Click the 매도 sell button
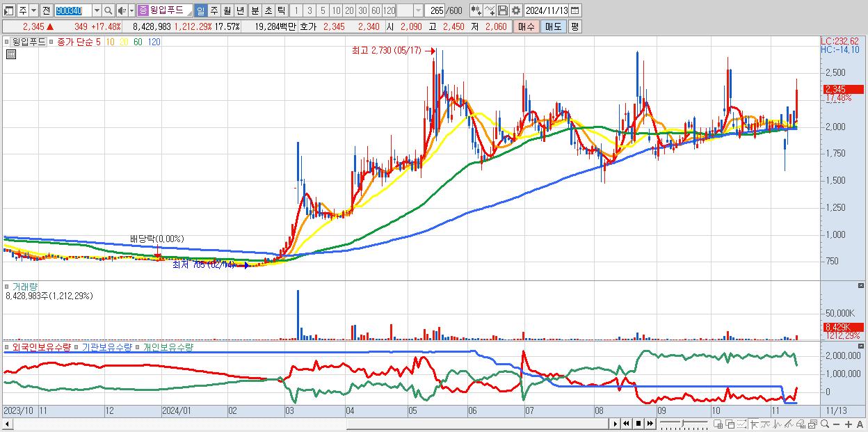This screenshot has height=432, width=868. pos(553,26)
